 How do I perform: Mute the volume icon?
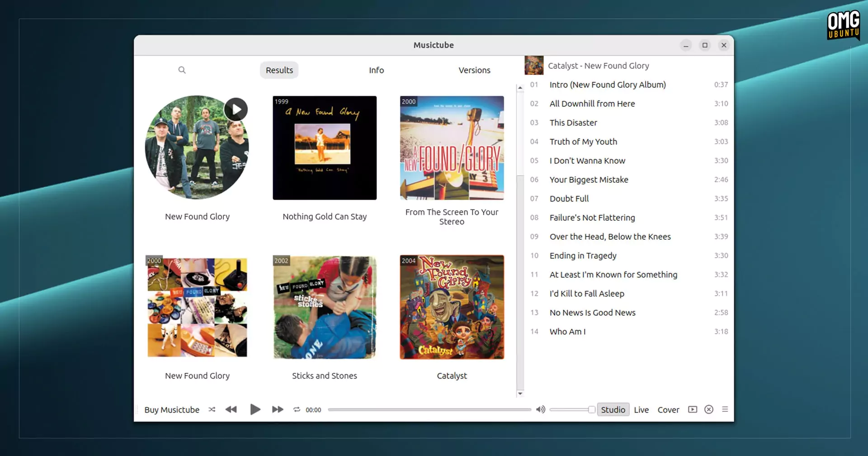pos(540,409)
